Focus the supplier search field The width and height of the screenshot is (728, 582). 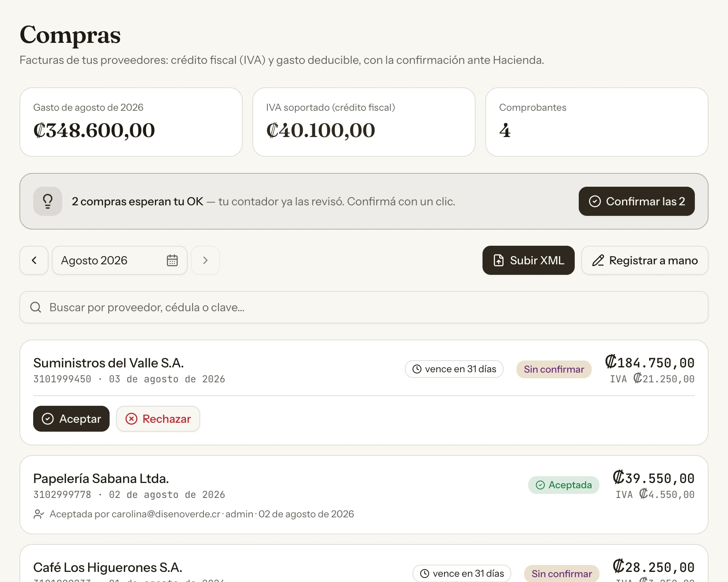(x=364, y=307)
